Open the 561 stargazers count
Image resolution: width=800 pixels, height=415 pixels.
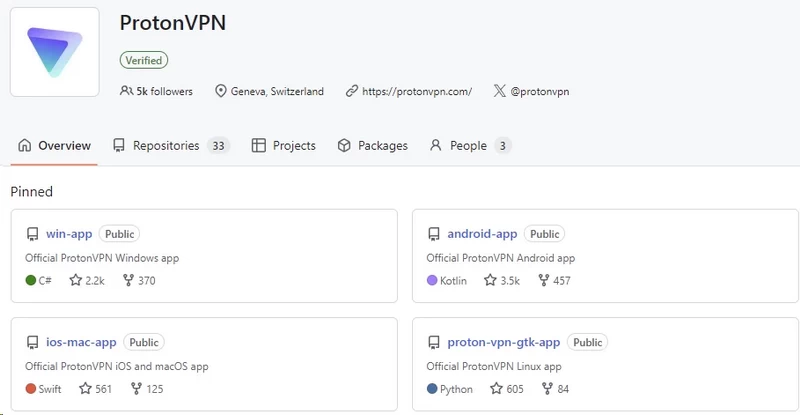click(x=103, y=389)
